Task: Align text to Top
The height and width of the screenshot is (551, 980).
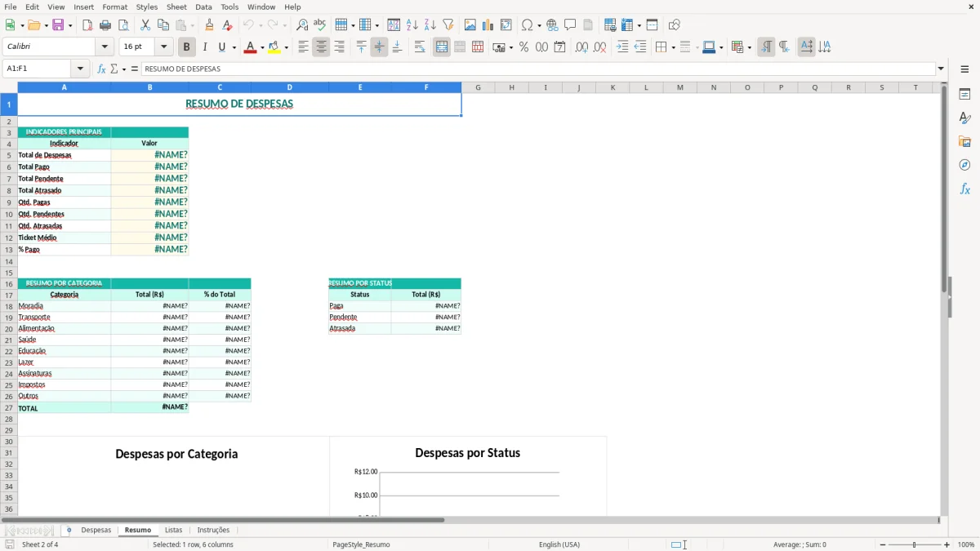Action: (x=361, y=47)
